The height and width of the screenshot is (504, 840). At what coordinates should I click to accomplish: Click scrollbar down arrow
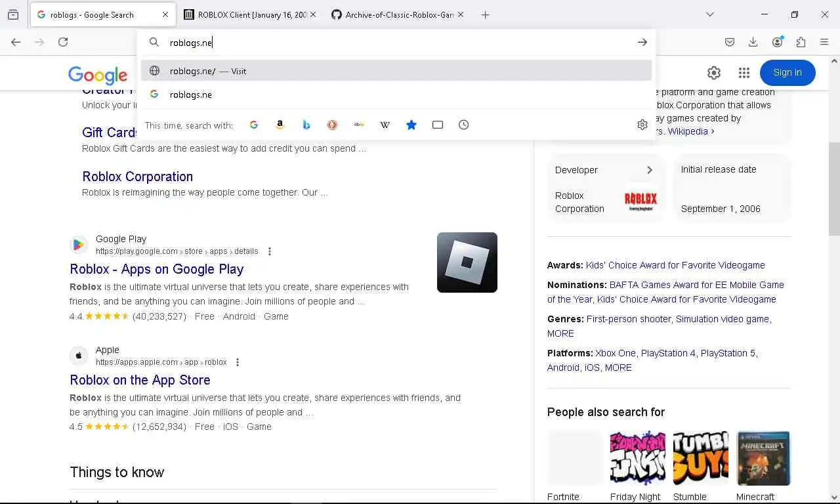(834, 497)
